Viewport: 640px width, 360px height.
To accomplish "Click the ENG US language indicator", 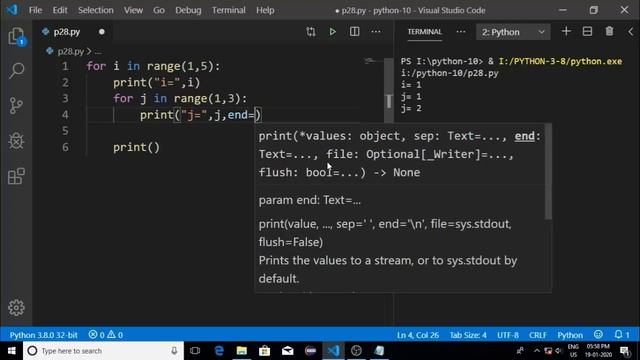I will [x=573, y=351].
